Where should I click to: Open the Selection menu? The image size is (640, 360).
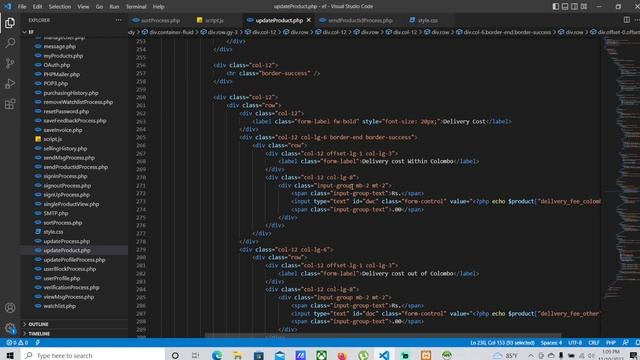tap(60, 7)
